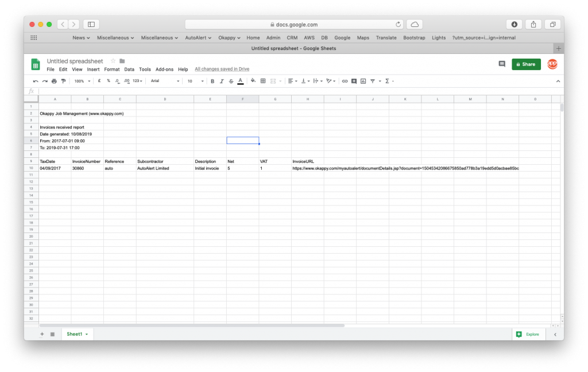Click the docs.google.com address bar
588x372 pixels.
click(294, 24)
